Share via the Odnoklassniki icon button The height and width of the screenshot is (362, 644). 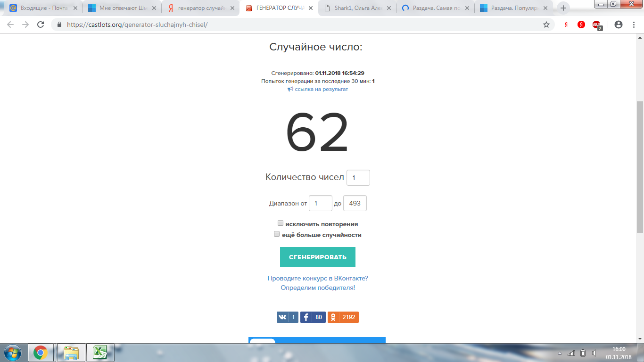343,317
